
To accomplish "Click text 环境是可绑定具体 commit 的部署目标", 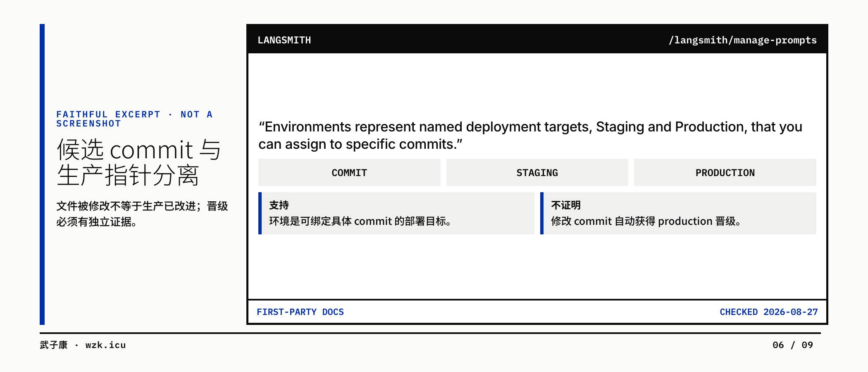I will coord(360,221).
